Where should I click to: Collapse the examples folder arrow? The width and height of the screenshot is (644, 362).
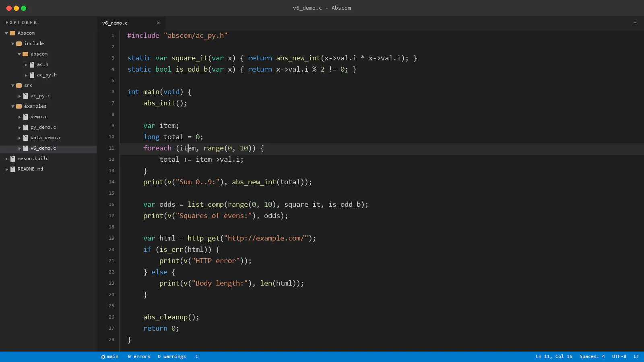tap(13, 107)
